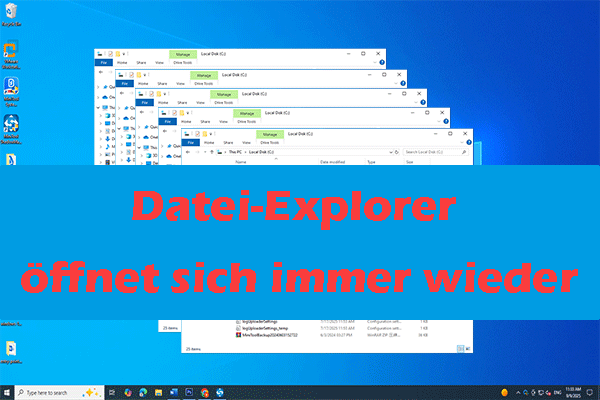The width and height of the screenshot is (600, 400).
Task: Click Local Disk (C:) in the frontmost window's address bar
Action: (x=262, y=152)
